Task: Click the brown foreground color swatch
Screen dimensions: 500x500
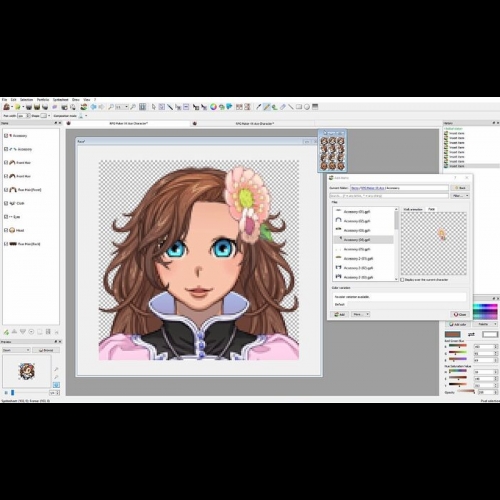Action: (x=453, y=334)
